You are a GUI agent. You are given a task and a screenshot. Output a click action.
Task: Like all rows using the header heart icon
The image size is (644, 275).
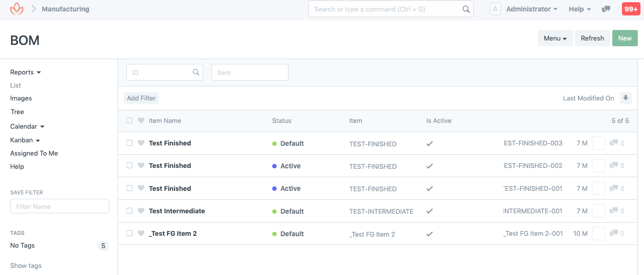(x=141, y=120)
